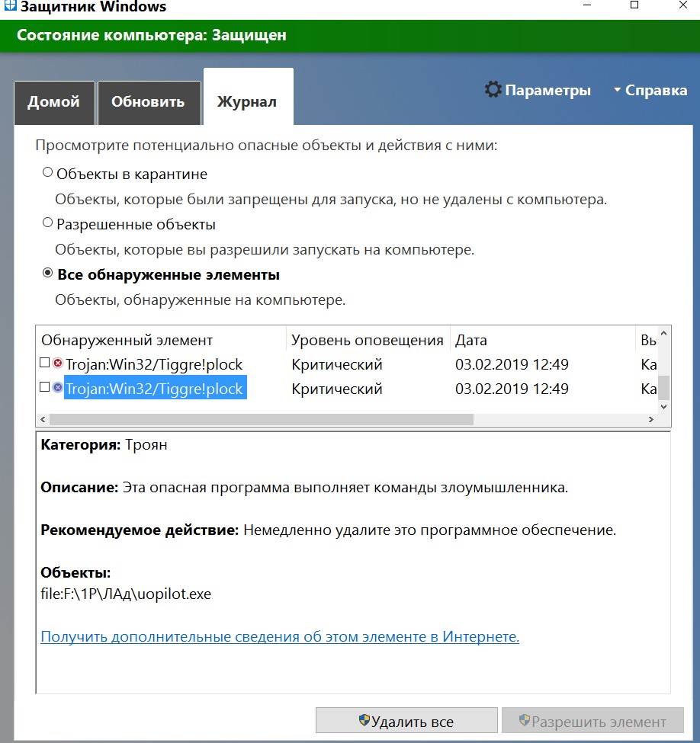Open the Параметры settings
The height and width of the screenshot is (743, 700).
[x=538, y=90]
